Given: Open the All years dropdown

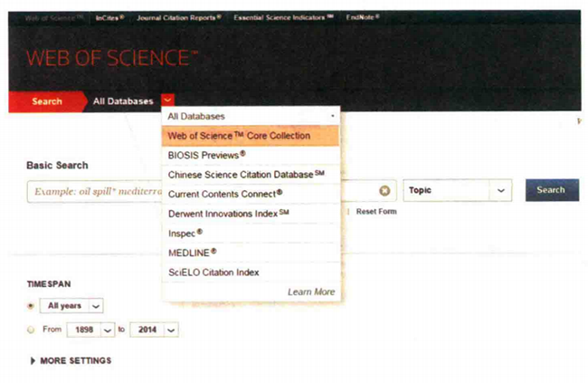Looking at the screenshot, I should [x=71, y=306].
